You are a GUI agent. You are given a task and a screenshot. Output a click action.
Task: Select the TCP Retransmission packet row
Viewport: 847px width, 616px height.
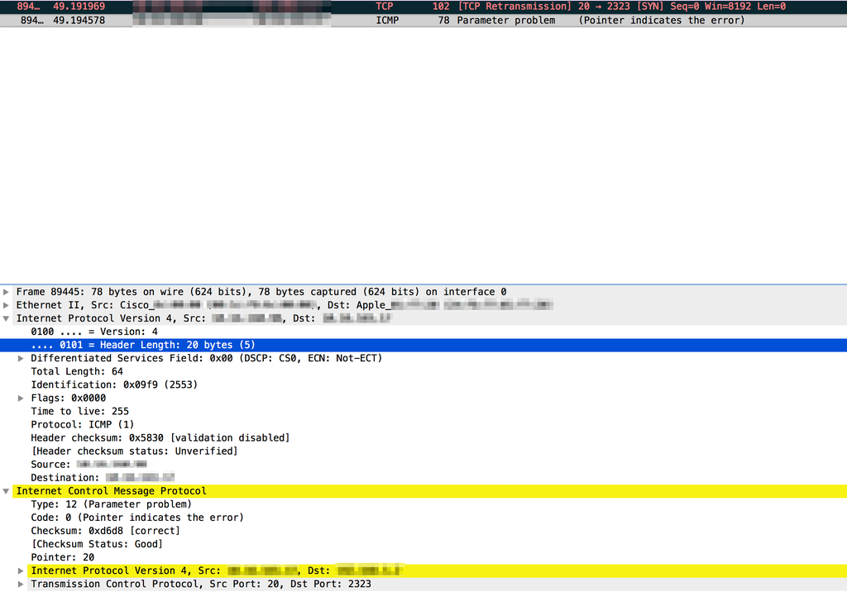point(423,7)
